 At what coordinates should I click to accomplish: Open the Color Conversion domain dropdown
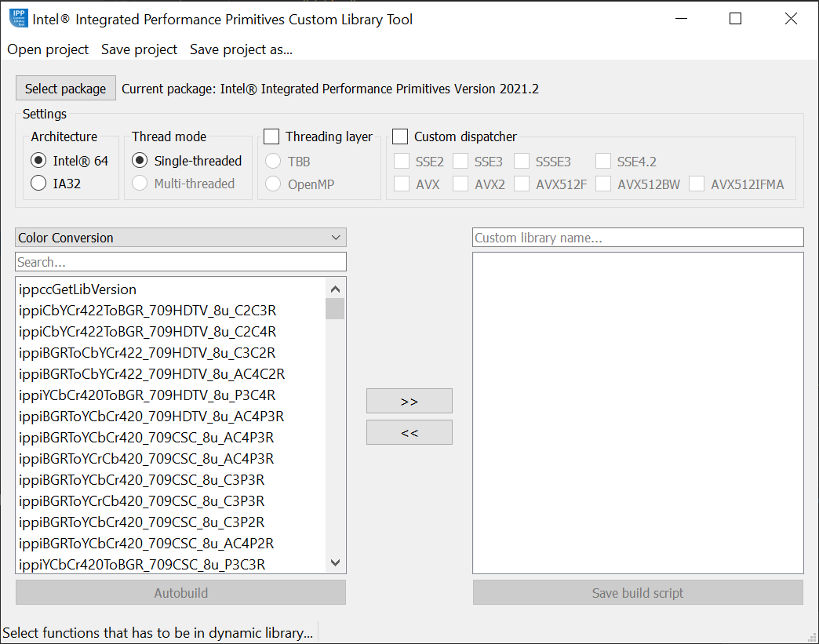pos(180,238)
